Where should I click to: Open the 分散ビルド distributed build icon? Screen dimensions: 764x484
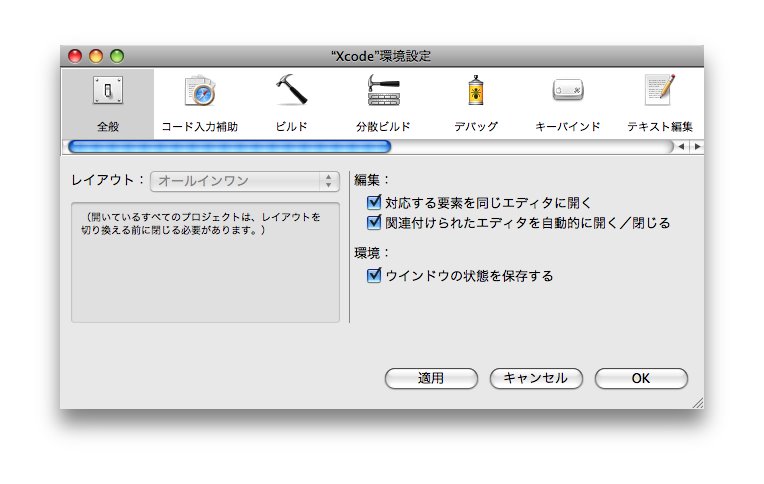[x=383, y=90]
